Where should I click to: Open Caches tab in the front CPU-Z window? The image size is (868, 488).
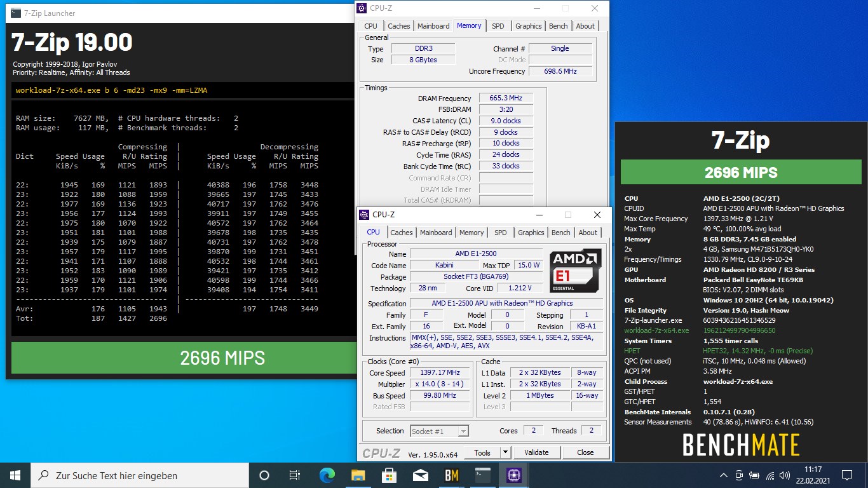402,233
